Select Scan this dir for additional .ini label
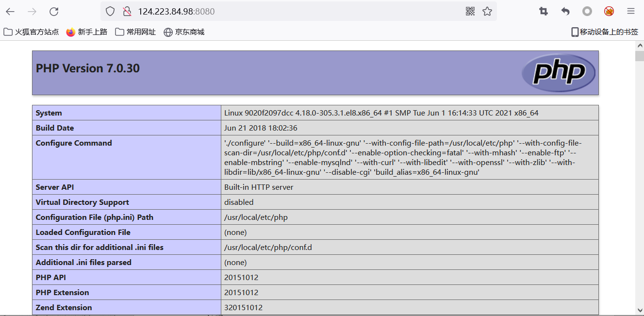Viewport: 644px width, 316px height. tap(99, 248)
